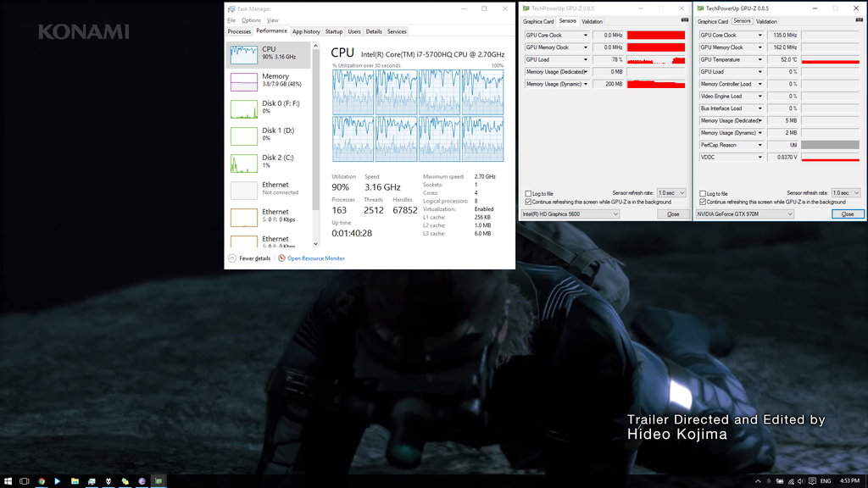Screen dimensions: 868x488
Task: Click the GPU-Z title icon in NVIDIA window
Action: click(700, 8)
